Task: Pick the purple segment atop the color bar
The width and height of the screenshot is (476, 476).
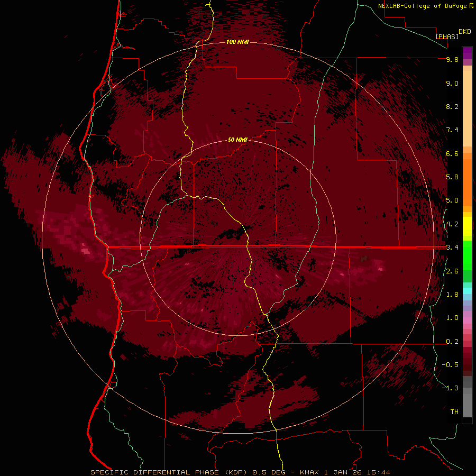Action: click(467, 53)
